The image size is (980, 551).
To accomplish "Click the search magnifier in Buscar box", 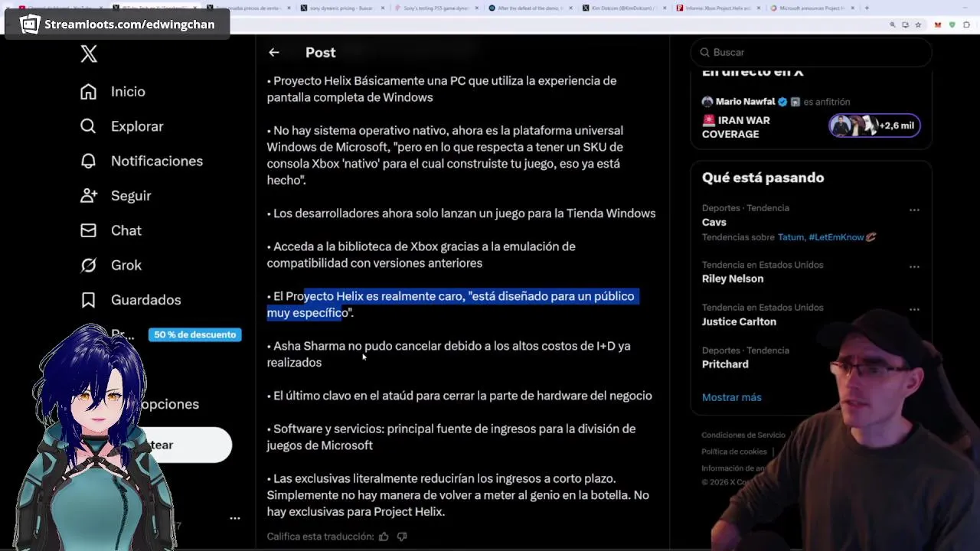I will [705, 52].
